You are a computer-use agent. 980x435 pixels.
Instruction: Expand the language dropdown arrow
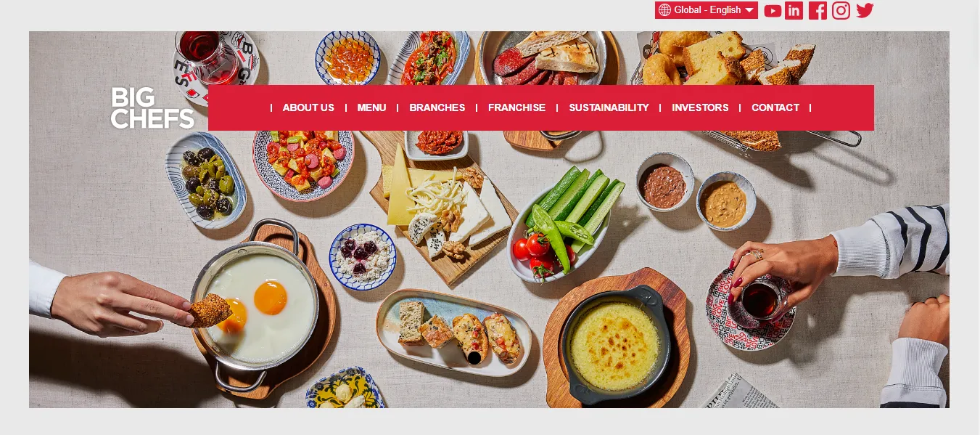click(749, 10)
